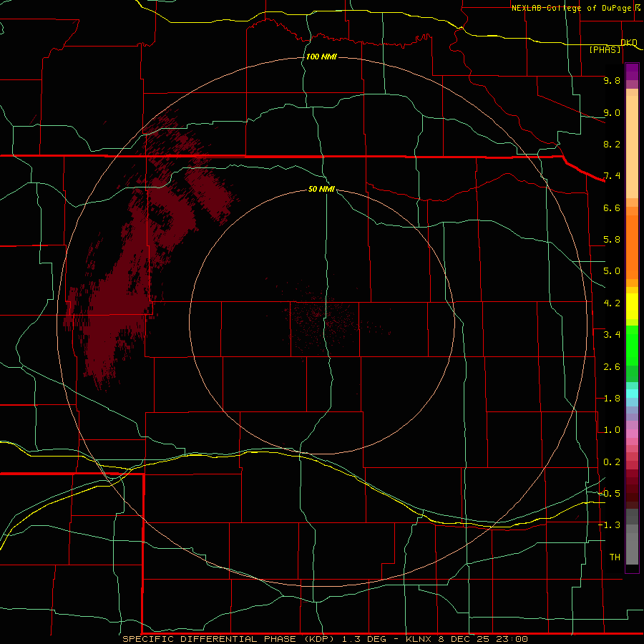Click the 7.4 scale value

(612, 176)
